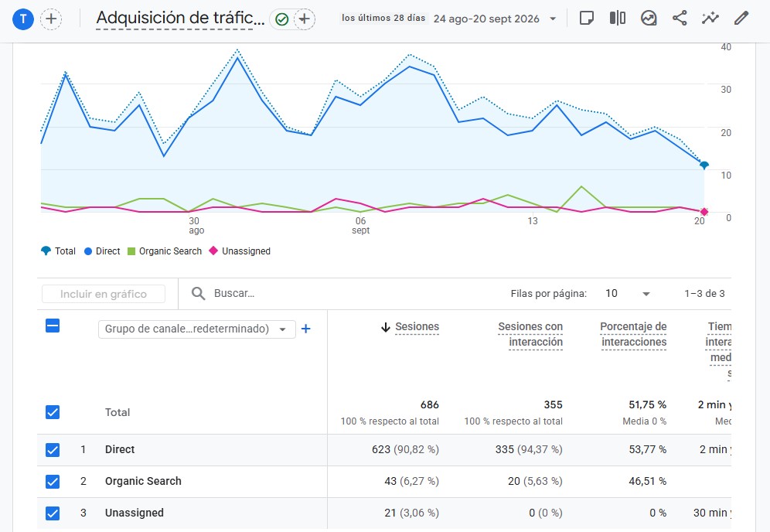Uncheck the Organic Search row checkbox

point(53,482)
